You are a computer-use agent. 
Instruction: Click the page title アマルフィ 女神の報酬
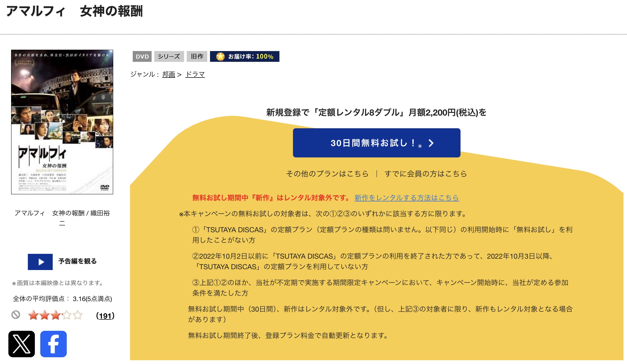point(74,11)
